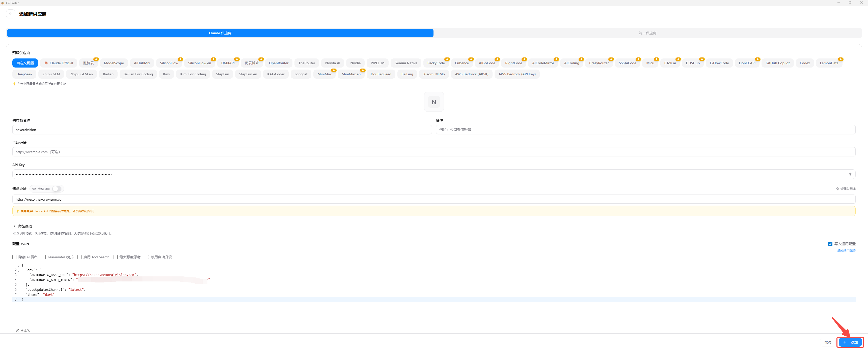Click the 官网链接 URL field

click(434, 152)
